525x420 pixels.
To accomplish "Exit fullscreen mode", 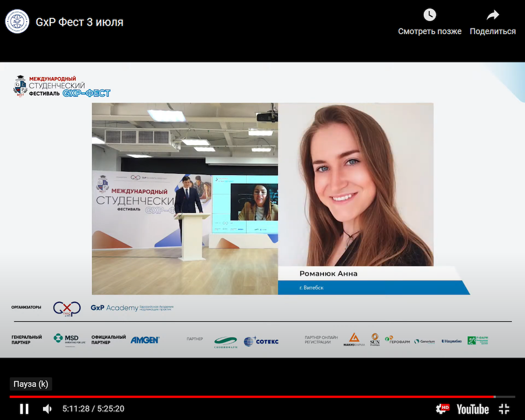I will [504, 408].
